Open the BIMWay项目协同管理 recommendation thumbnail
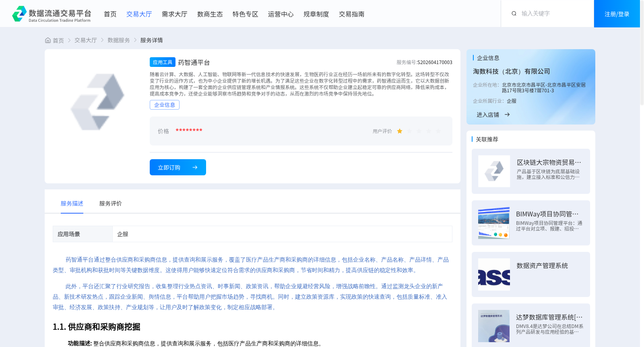The width and height of the screenshot is (644, 347). 494,223
